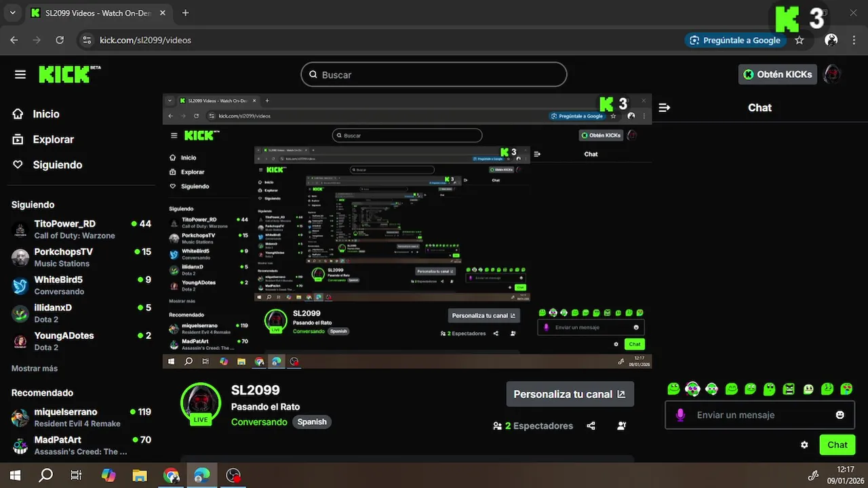Viewport: 868px width, 488px height.
Task: Open the Windows Start menu
Action: tap(15, 476)
